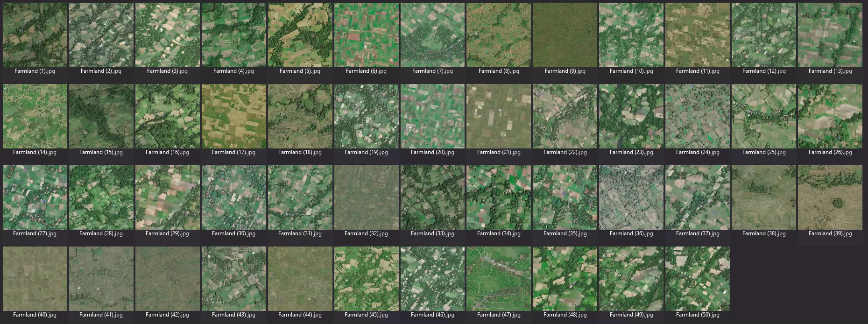This screenshot has width=868, height=324.
Task: Select the Farmland (38).jpg thumbnail
Action: click(x=764, y=197)
